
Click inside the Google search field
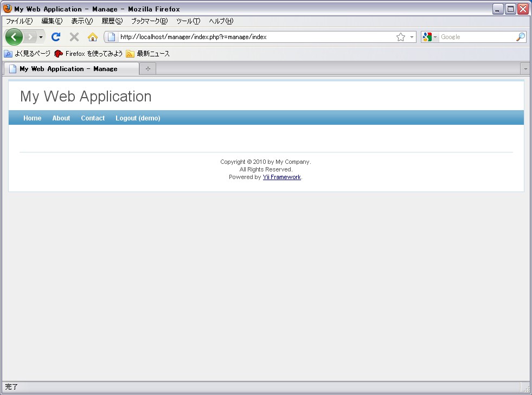[476, 37]
